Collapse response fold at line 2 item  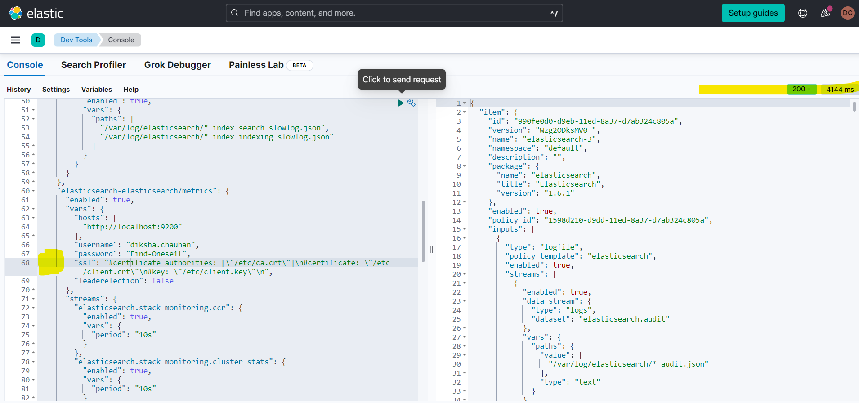(465, 112)
